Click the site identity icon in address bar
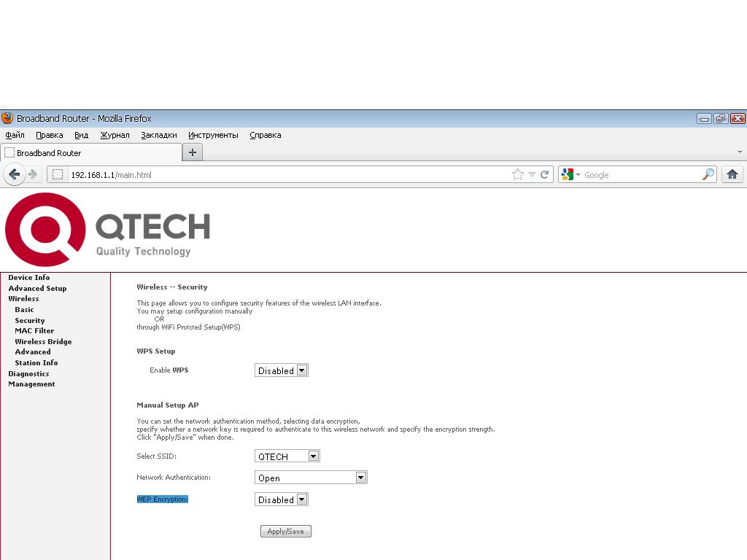Viewport: 747px width, 560px height. 58,175
